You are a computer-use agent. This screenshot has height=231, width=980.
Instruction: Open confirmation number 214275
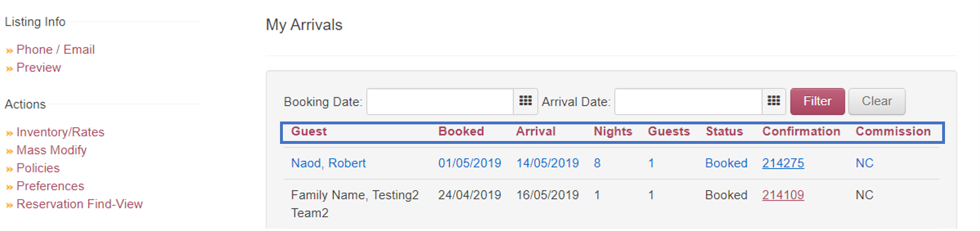783,163
